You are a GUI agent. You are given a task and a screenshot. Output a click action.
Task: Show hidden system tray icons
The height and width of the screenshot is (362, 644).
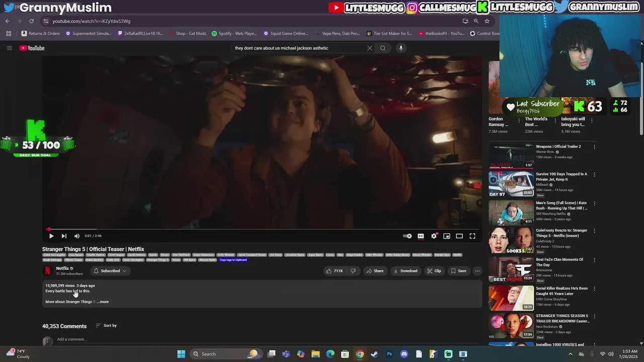570,354
